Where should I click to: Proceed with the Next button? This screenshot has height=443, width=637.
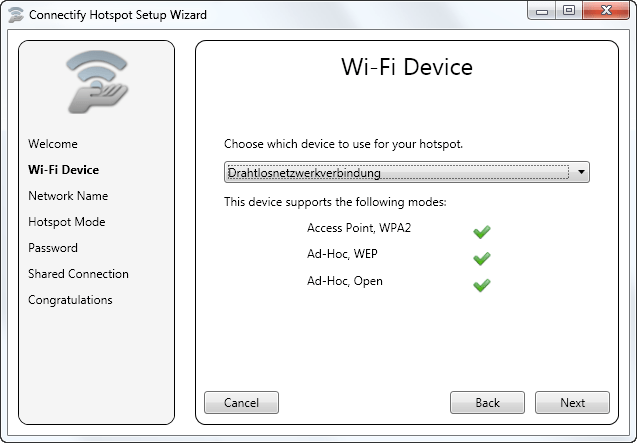572,402
